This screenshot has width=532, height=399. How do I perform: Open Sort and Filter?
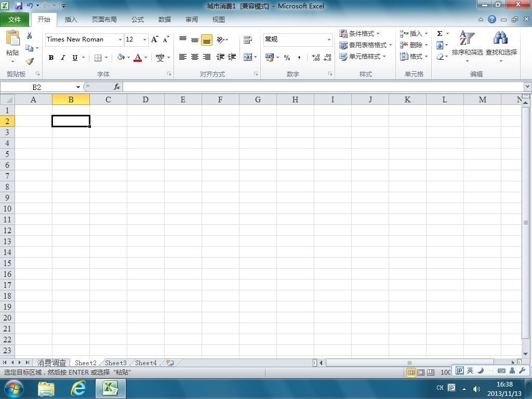(x=467, y=46)
